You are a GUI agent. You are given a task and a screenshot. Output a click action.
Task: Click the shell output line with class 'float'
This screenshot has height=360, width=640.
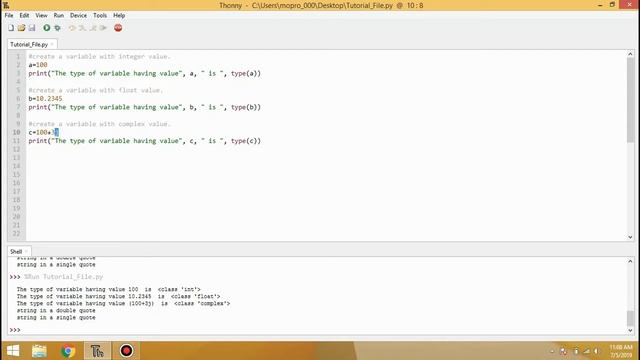[118, 296]
